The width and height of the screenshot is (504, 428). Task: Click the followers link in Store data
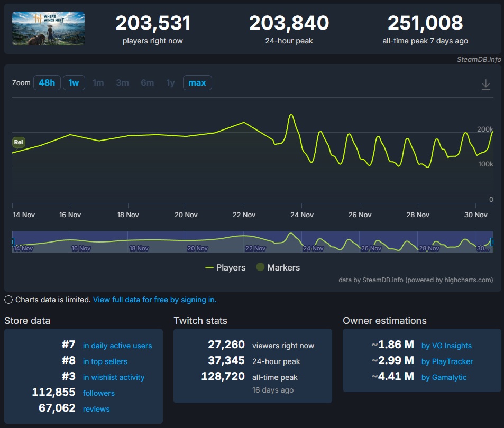point(98,393)
